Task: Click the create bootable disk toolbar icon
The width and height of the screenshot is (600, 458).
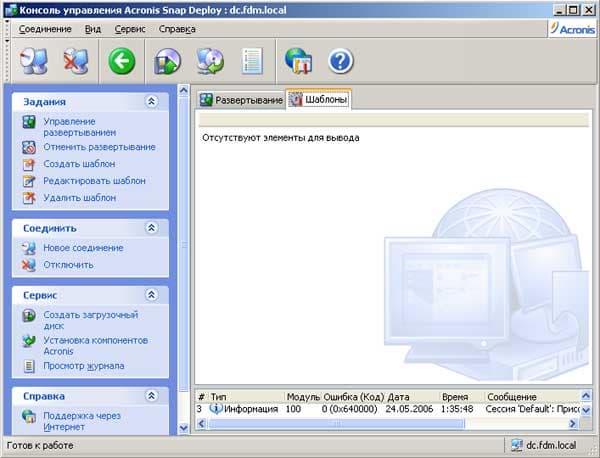Action: 167,61
